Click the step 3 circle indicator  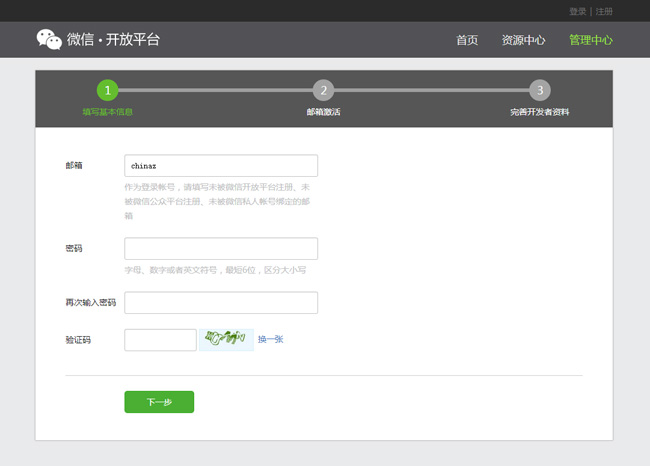tap(539, 91)
